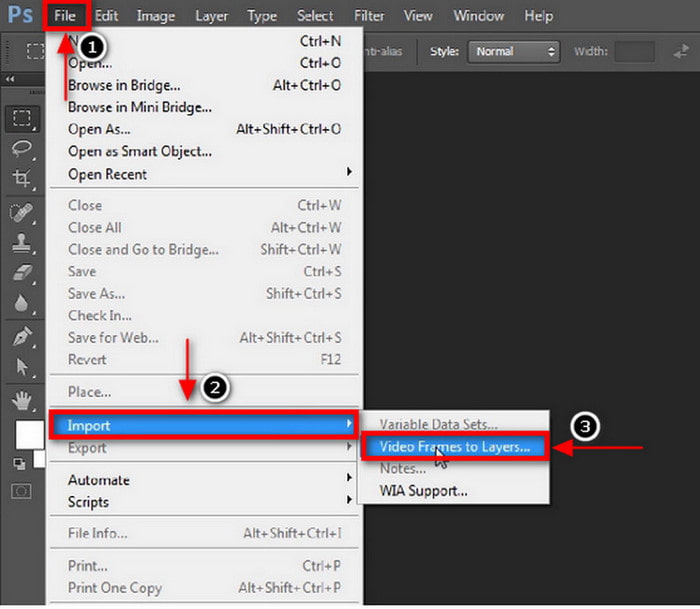Click Print One Copy entry
The height and width of the screenshot is (609, 700).
point(204,588)
